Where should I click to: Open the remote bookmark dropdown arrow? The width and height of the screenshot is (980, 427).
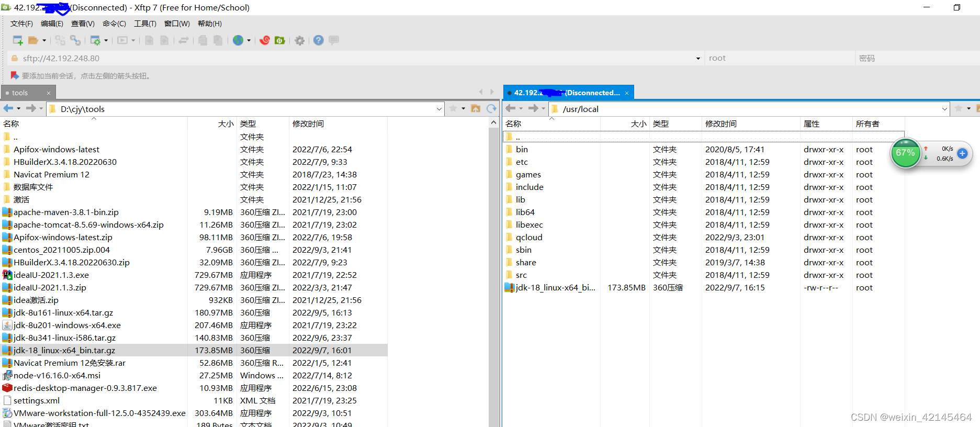968,108
